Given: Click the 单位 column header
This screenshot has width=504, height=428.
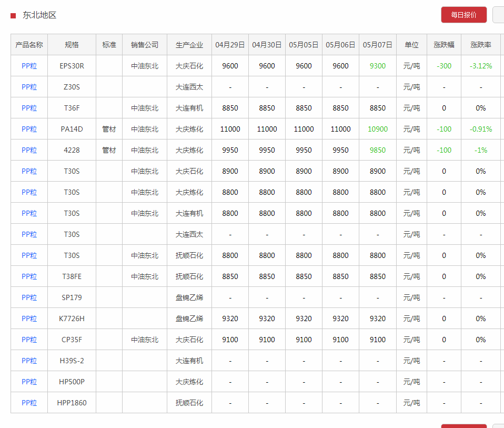Looking at the screenshot, I should 412,45.
